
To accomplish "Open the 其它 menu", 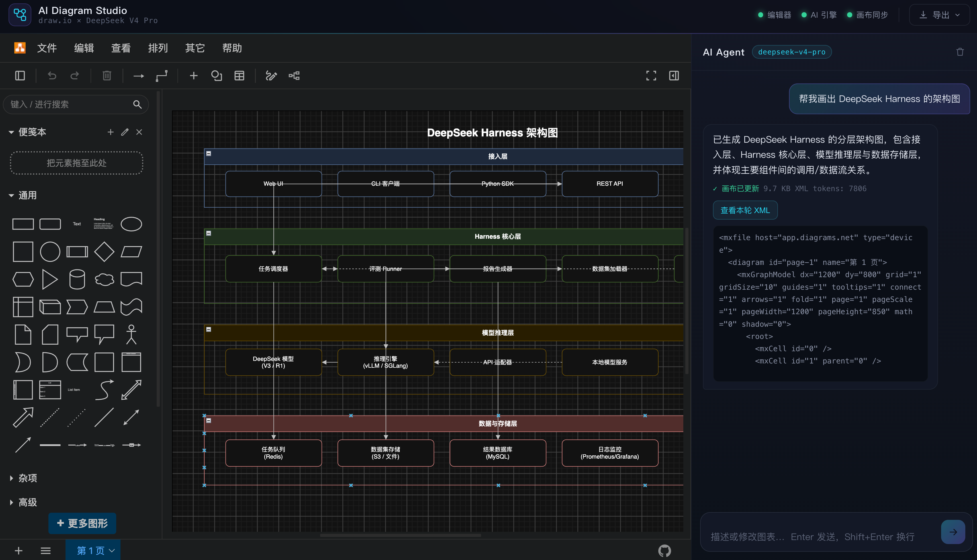I will tap(195, 48).
